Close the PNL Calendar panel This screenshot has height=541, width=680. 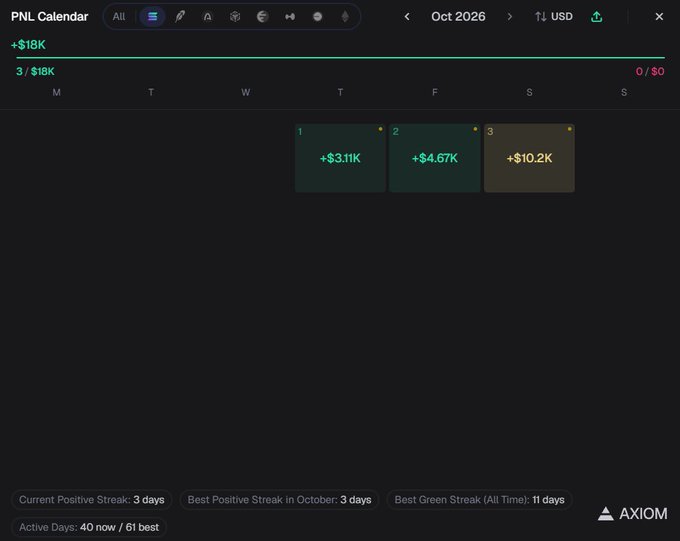coord(659,16)
